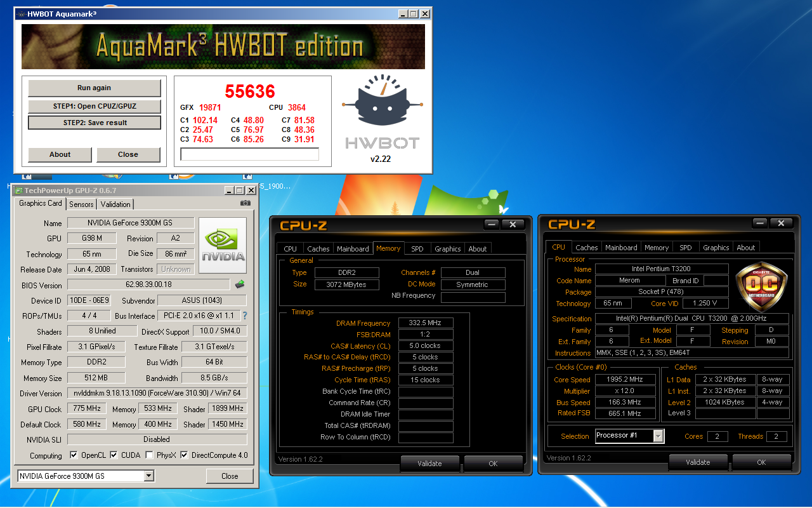This screenshot has width=812, height=508.
Task: Select the Graphics Card tab in GPU-Z
Action: [41, 203]
